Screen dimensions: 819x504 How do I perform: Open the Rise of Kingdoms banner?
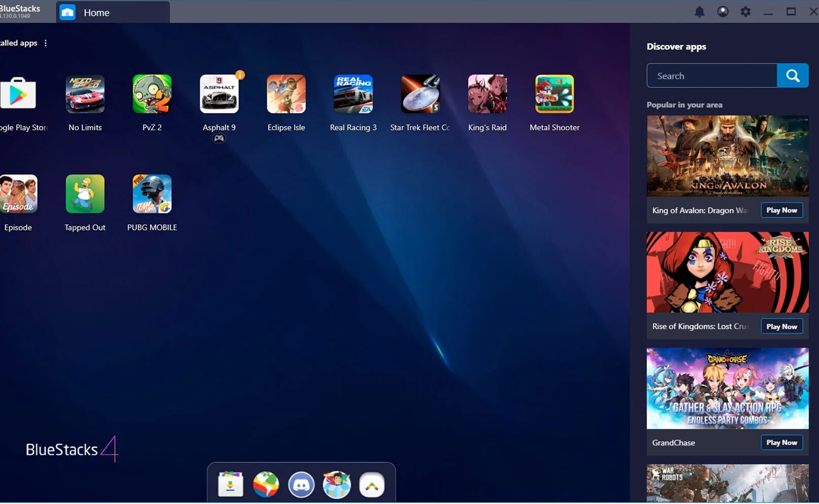pyautogui.click(x=728, y=272)
